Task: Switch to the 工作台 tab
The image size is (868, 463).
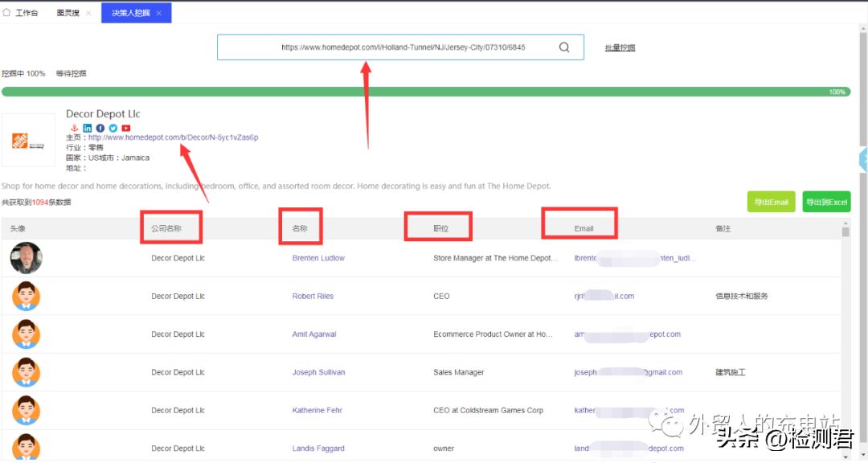Action: [27, 13]
